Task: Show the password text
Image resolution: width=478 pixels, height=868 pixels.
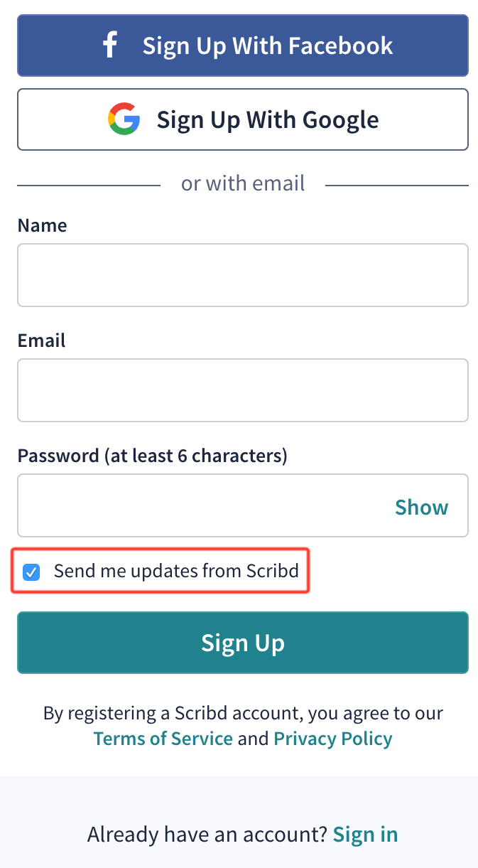Action: 422,507
